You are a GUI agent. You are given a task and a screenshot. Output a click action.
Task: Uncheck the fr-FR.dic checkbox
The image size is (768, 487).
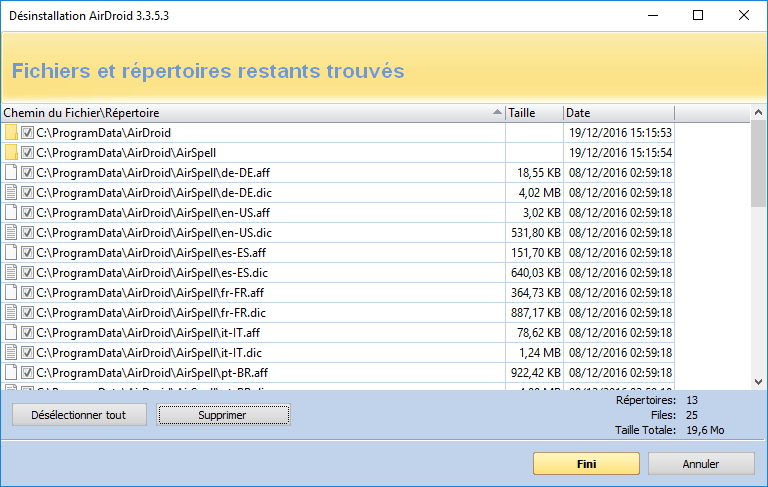click(x=27, y=313)
